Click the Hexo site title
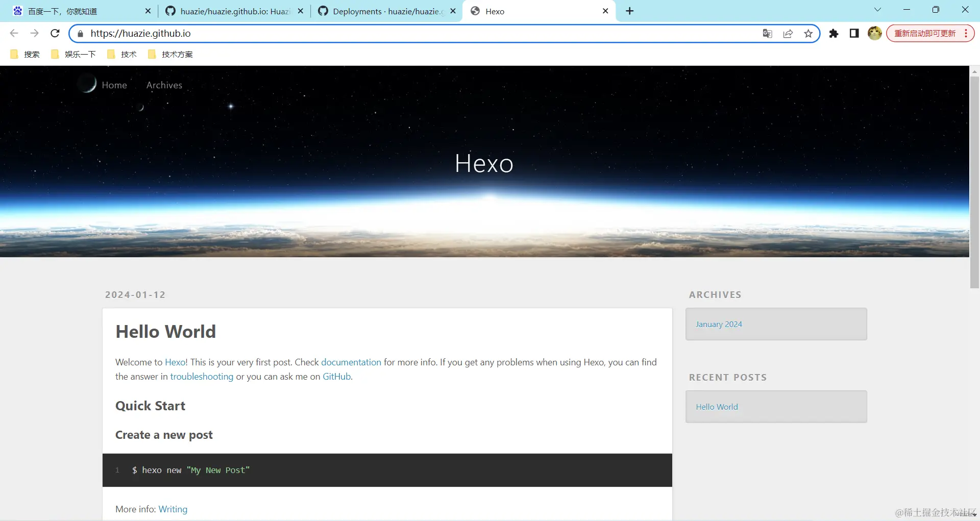 click(x=484, y=164)
